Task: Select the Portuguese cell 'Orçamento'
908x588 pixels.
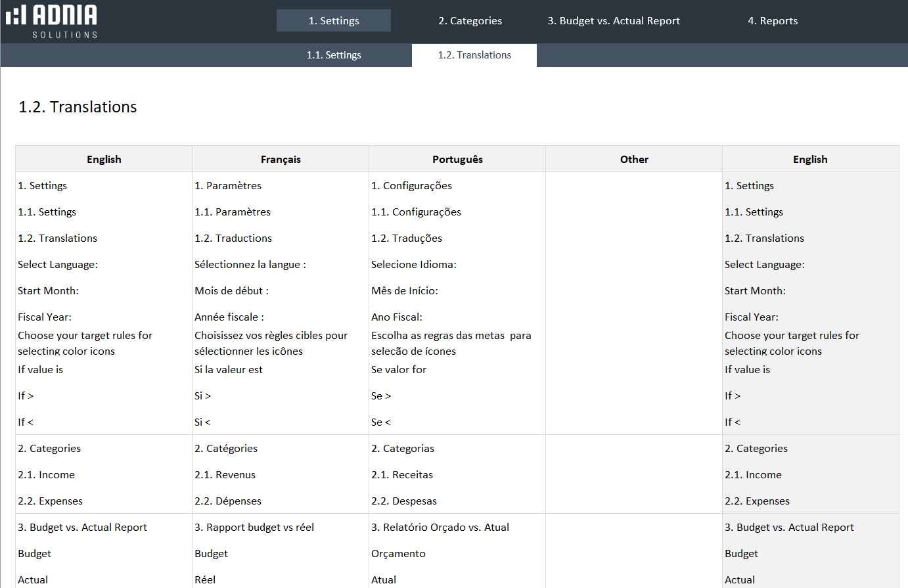Action: pyautogui.click(x=398, y=553)
